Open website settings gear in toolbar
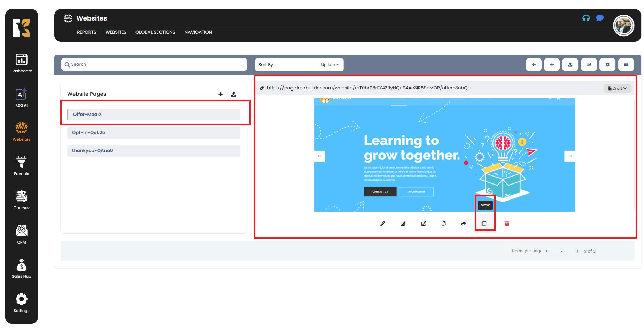The image size is (644, 329). [x=607, y=65]
